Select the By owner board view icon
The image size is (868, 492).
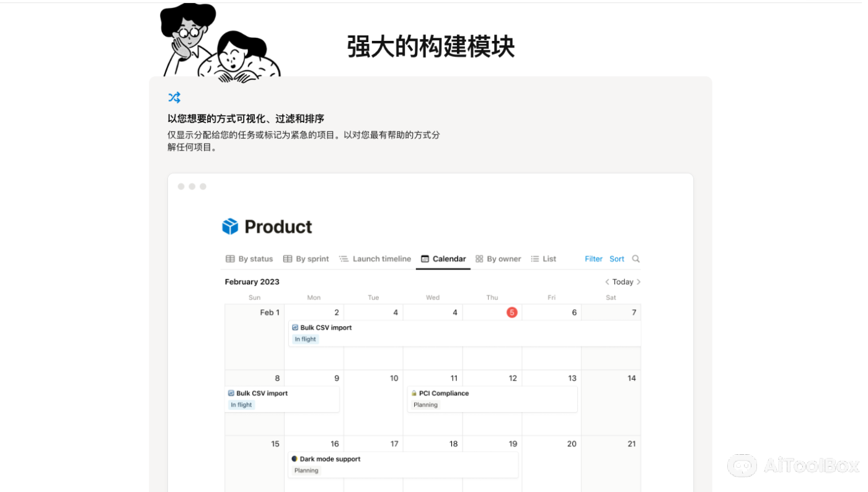pos(478,258)
